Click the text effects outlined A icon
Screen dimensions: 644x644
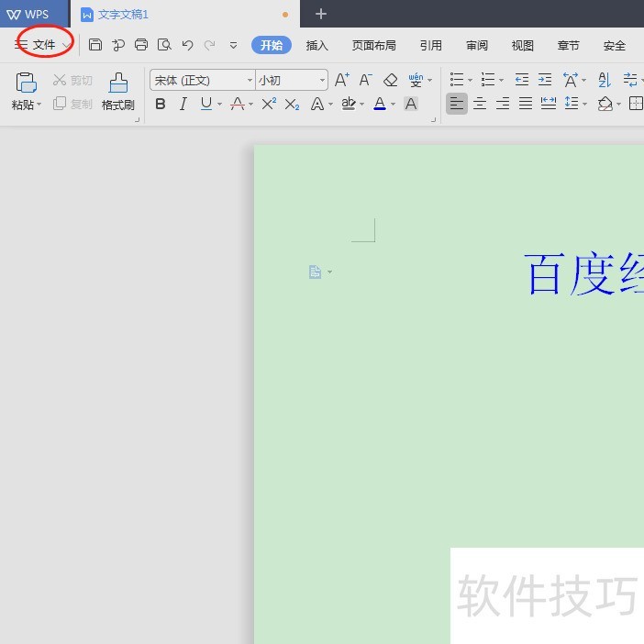pyautogui.click(x=317, y=104)
